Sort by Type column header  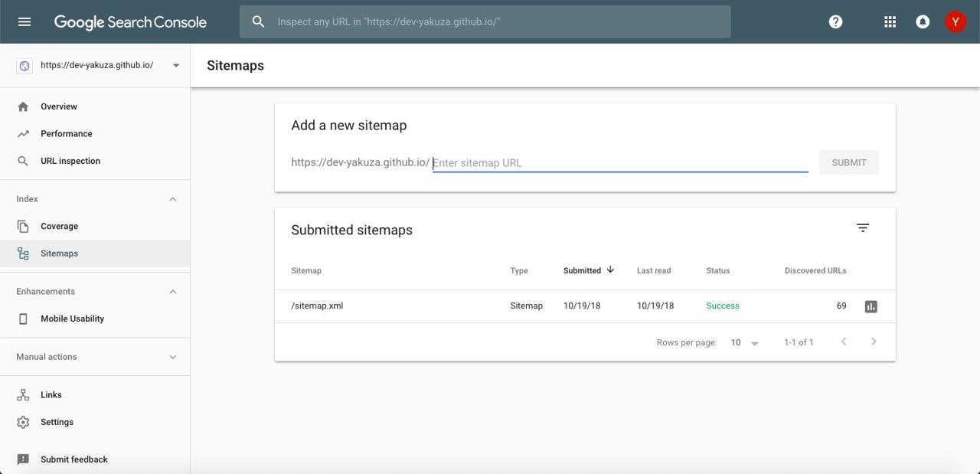(x=519, y=270)
